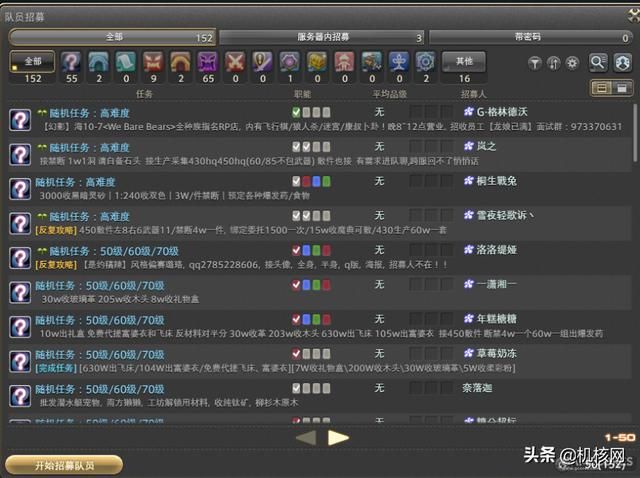Switch to the detailed list view icon
This screenshot has height=478, width=640.
tap(602, 88)
